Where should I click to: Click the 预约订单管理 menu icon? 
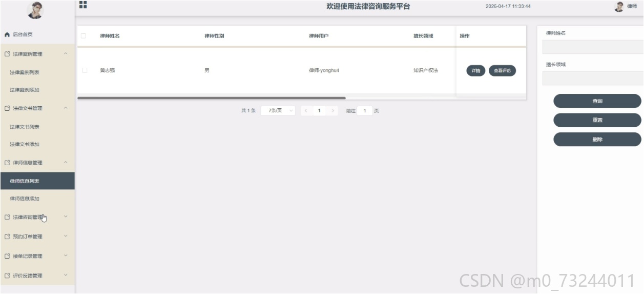[x=7, y=237]
